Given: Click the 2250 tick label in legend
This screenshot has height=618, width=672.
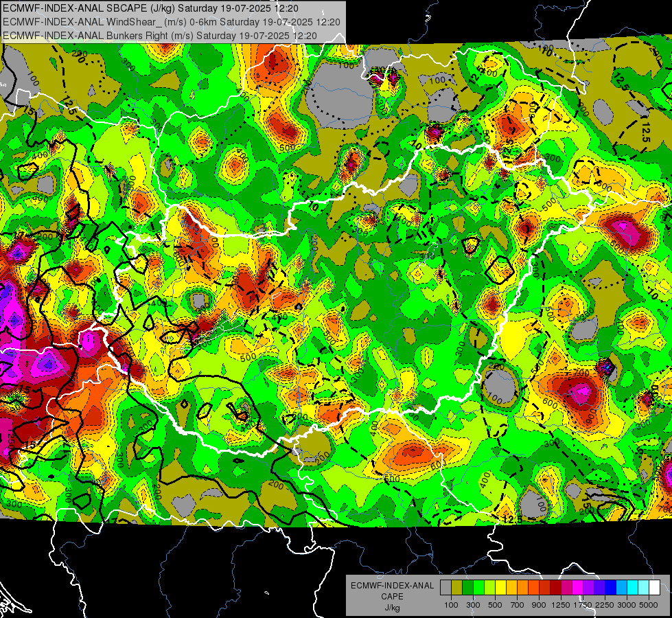Looking at the screenshot, I should click(x=605, y=606).
